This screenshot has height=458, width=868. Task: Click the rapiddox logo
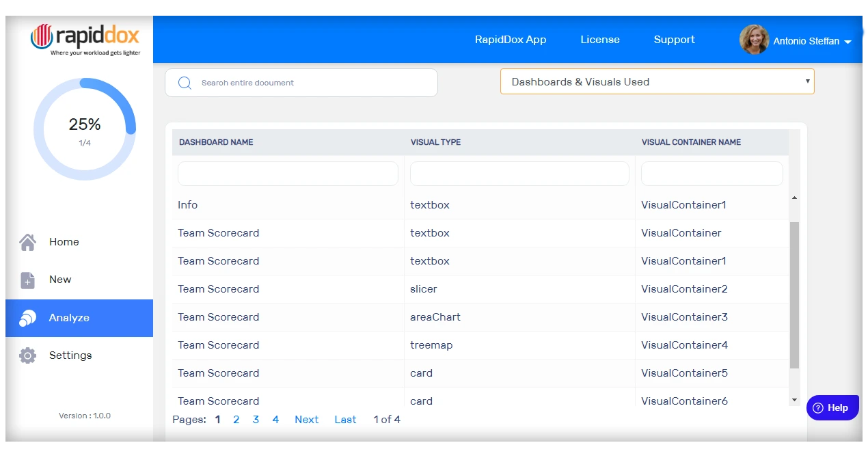click(x=85, y=40)
